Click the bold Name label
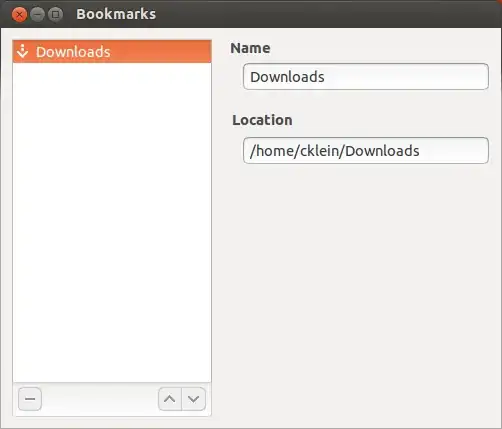The width and height of the screenshot is (502, 429). pos(250,48)
